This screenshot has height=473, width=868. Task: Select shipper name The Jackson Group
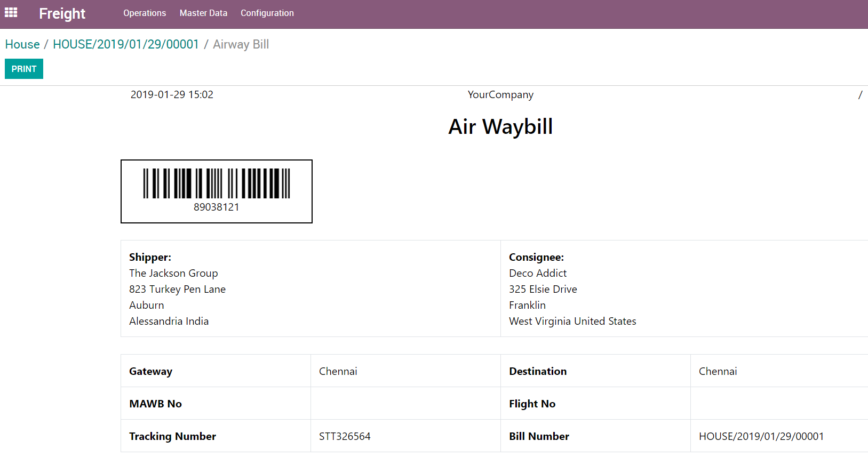point(173,273)
